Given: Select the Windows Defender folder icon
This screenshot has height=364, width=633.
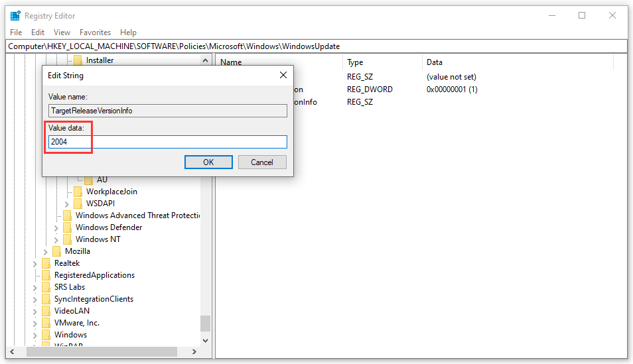Looking at the screenshot, I should point(68,227).
